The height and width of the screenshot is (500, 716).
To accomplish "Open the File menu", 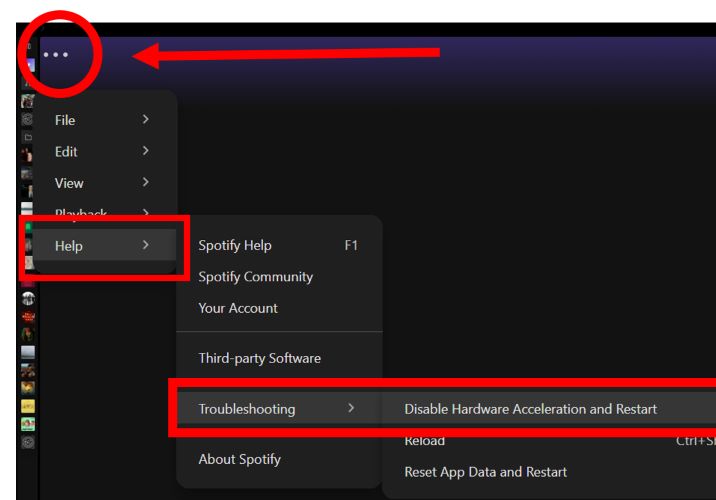I will [105, 120].
